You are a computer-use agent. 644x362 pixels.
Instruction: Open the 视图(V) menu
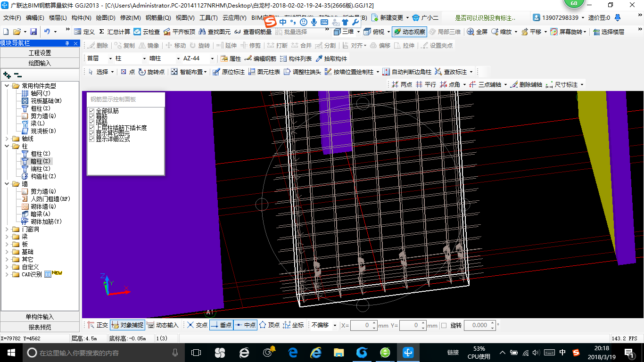click(185, 18)
